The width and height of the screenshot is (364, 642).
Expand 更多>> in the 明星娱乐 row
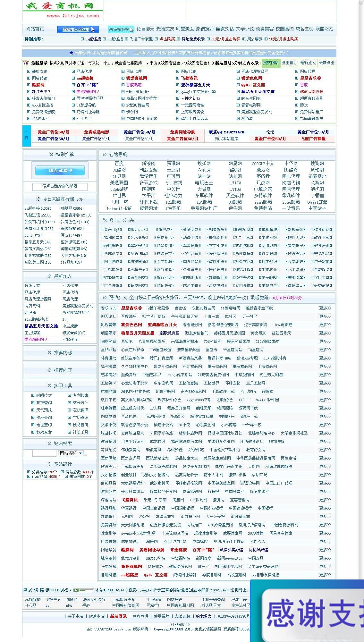[x=325, y=333]
